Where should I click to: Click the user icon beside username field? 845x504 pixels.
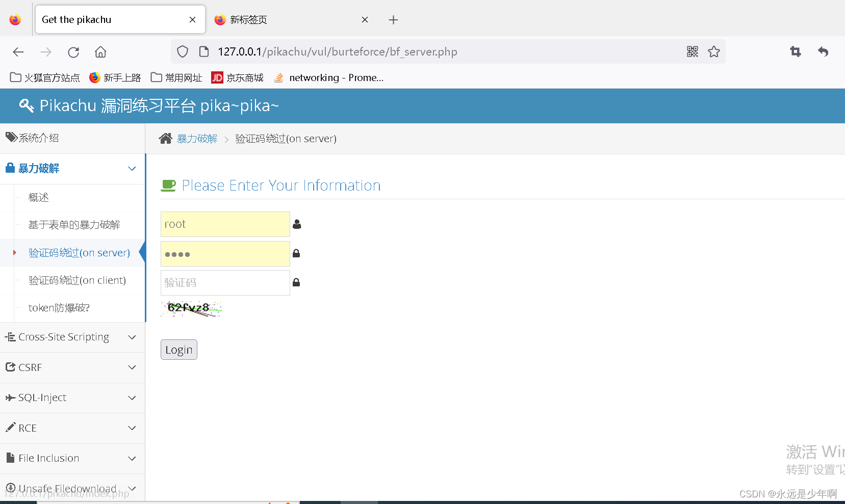tap(297, 224)
